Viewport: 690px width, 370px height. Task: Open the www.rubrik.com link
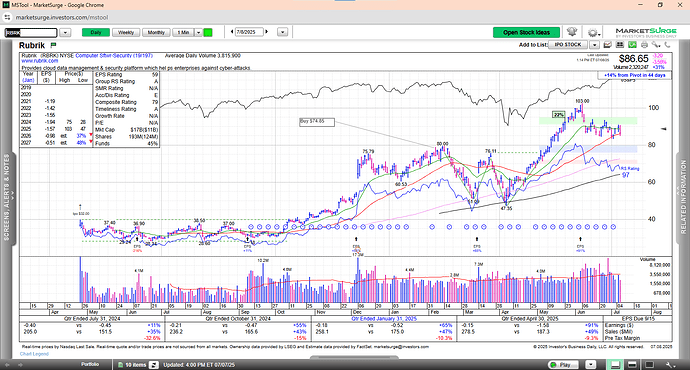pos(40,61)
